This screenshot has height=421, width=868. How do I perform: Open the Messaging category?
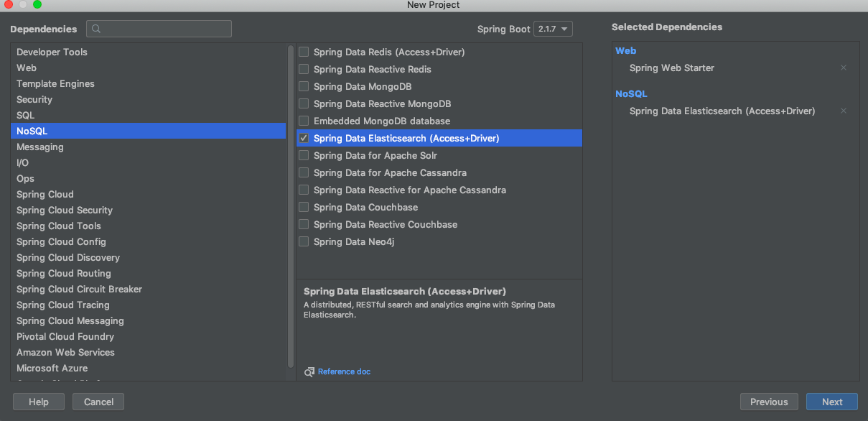[x=148, y=147]
